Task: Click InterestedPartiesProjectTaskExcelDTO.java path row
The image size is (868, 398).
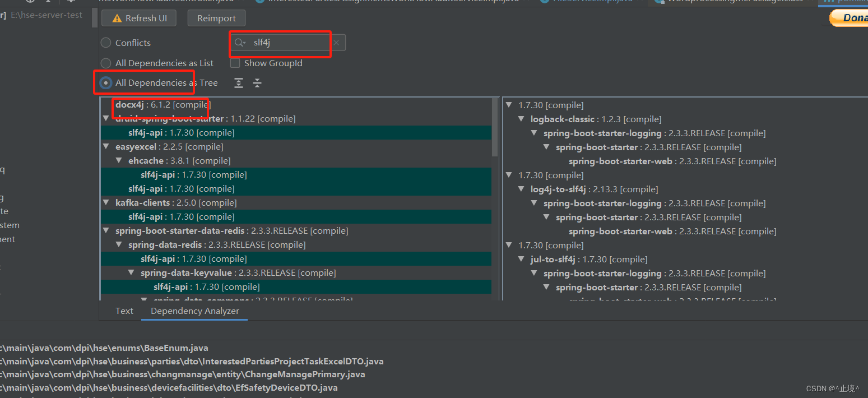Action: [192, 362]
